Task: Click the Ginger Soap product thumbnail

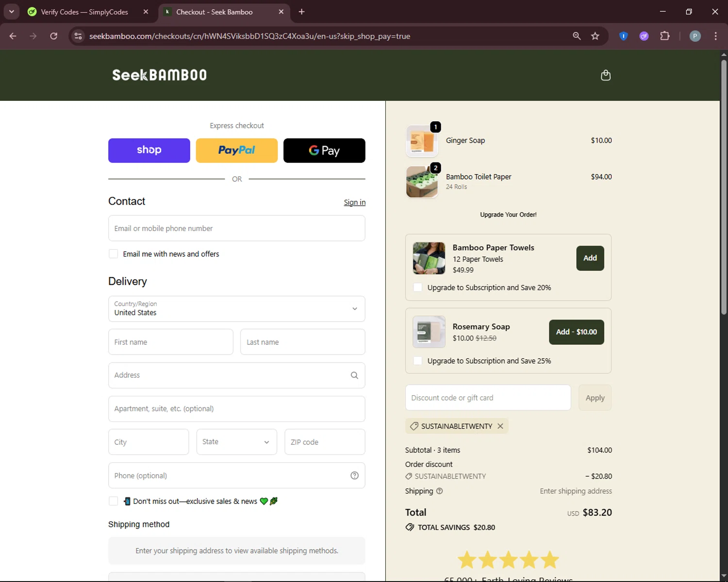Action: 422,141
